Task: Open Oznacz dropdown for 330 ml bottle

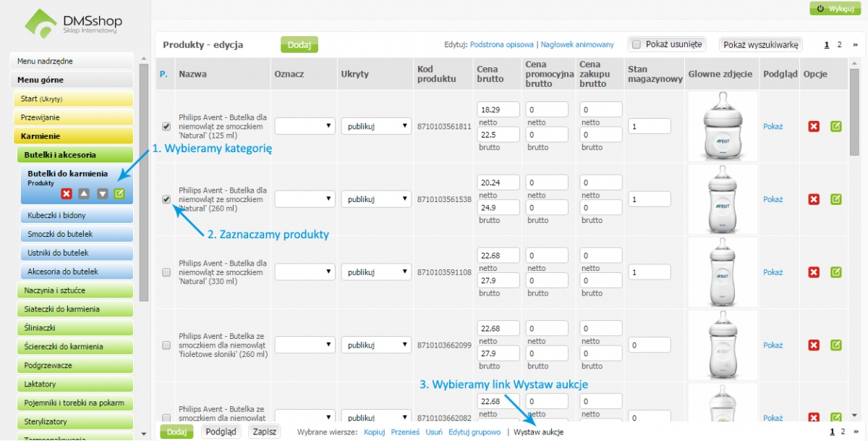Action: (x=304, y=272)
